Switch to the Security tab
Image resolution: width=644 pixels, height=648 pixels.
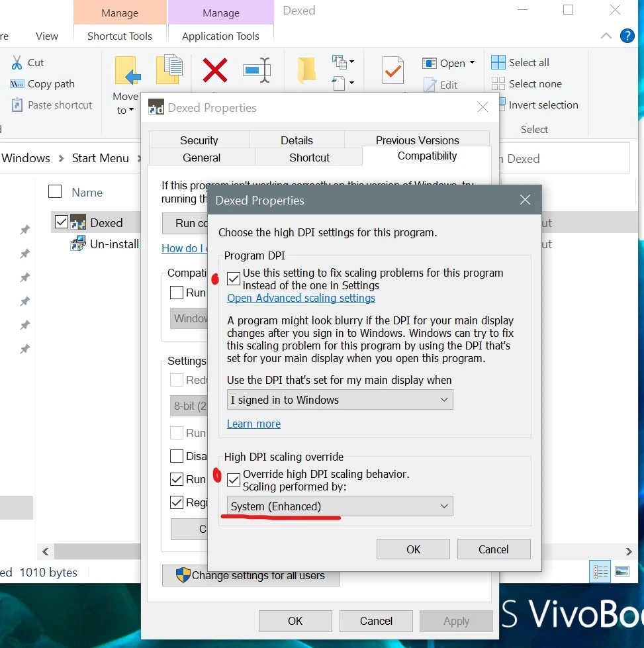(x=199, y=140)
